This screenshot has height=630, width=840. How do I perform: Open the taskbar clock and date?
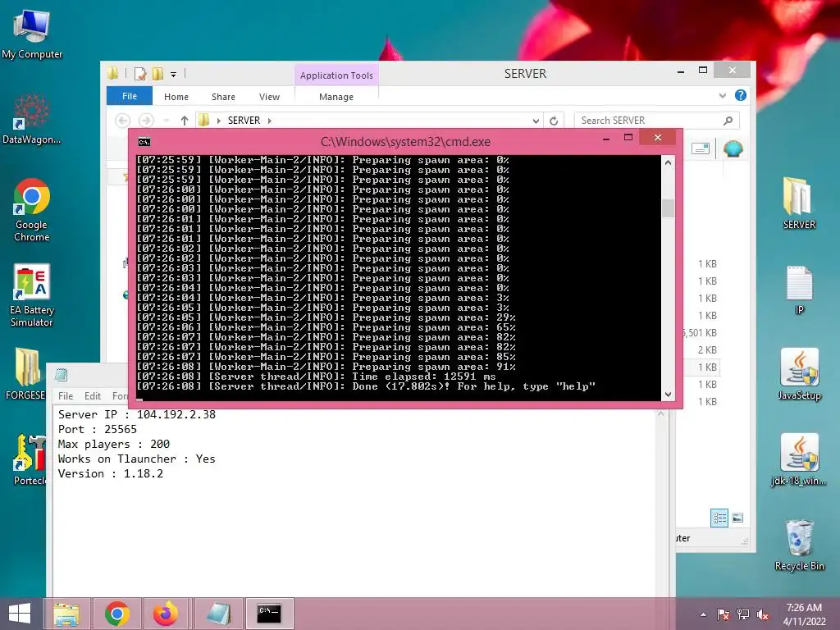tap(804, 614)
